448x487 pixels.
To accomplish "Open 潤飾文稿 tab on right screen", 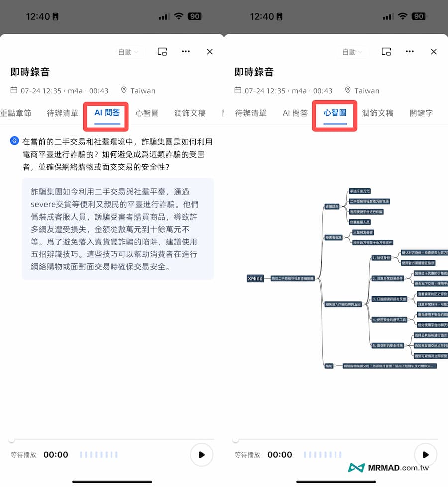I will (378, 113).
